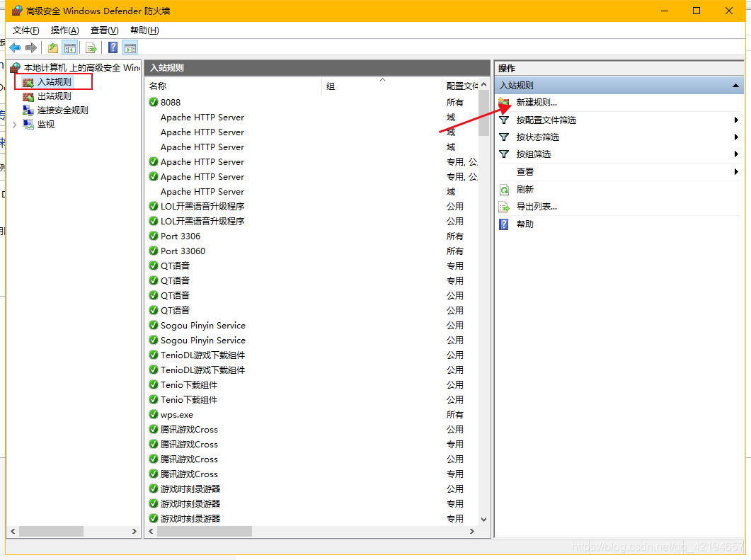The image size is (751, 560).
Task: Click green check icon of Port 33060
Action: pos(154,250)
